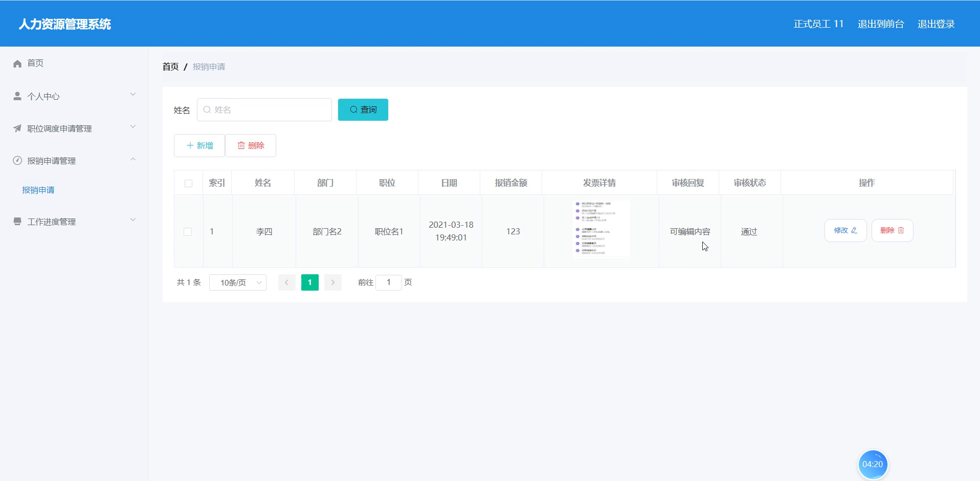The height and width of the screenshot is (481, 980).
Task: Open the 10条/页 page size dropdown
Action: click(238, 282)
